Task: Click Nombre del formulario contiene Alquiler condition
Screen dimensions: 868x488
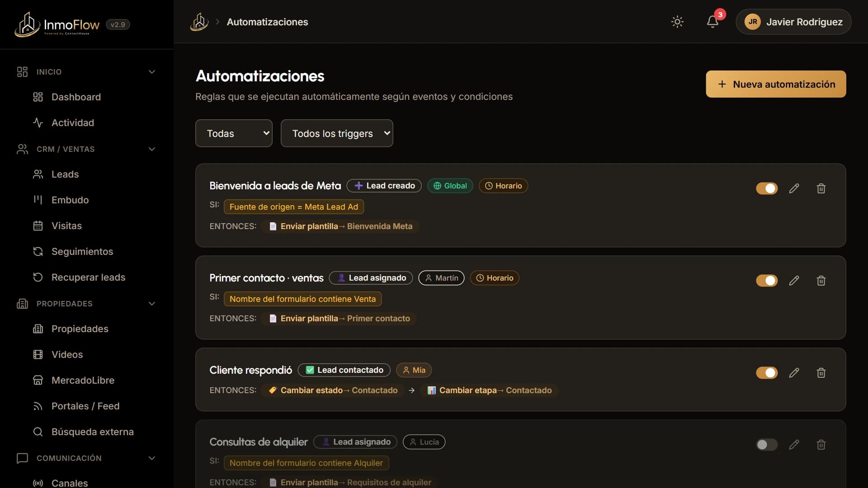Action: click(x=306, y=463)
